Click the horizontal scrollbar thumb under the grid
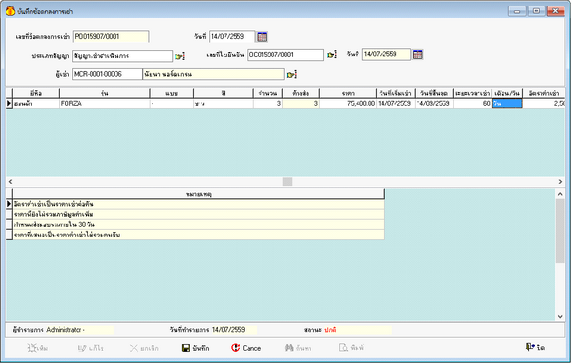This screenshot has height=364, width=572. (x=287, y=182)
